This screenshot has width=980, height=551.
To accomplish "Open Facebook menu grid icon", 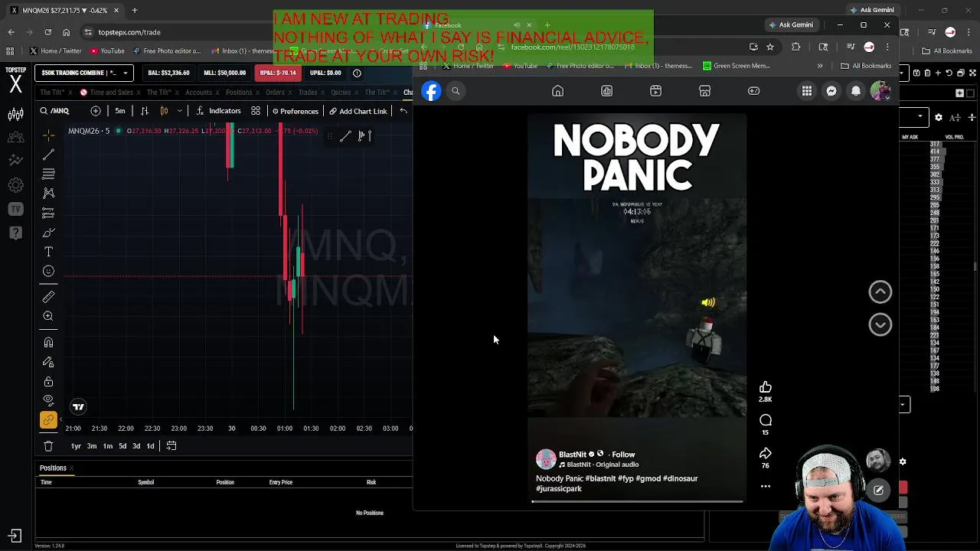I will coord(807,91).
